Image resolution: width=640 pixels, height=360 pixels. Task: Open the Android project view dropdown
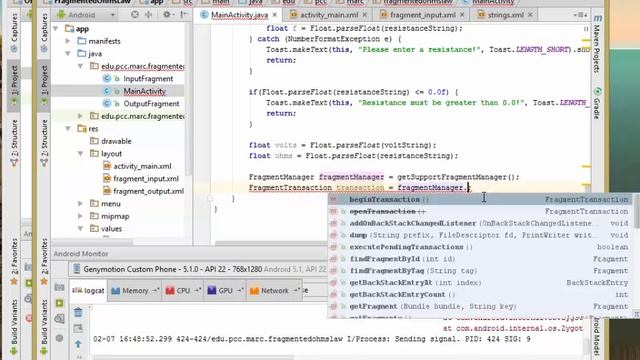coord(87,15)
